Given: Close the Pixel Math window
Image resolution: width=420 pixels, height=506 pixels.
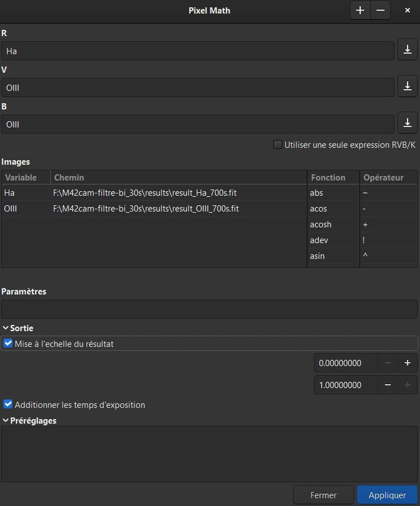Looking at the screenshot, I should [408, 10].
